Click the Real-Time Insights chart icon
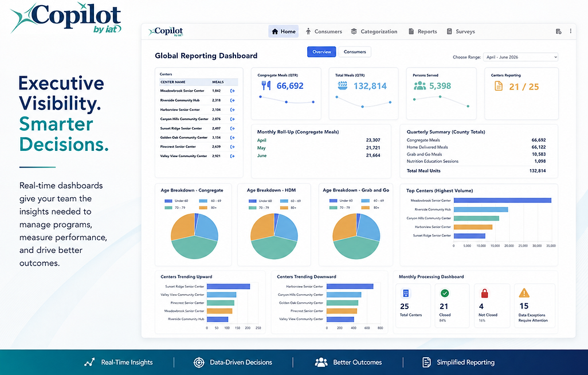The image size is (588, 375). (x=89, y=362)
